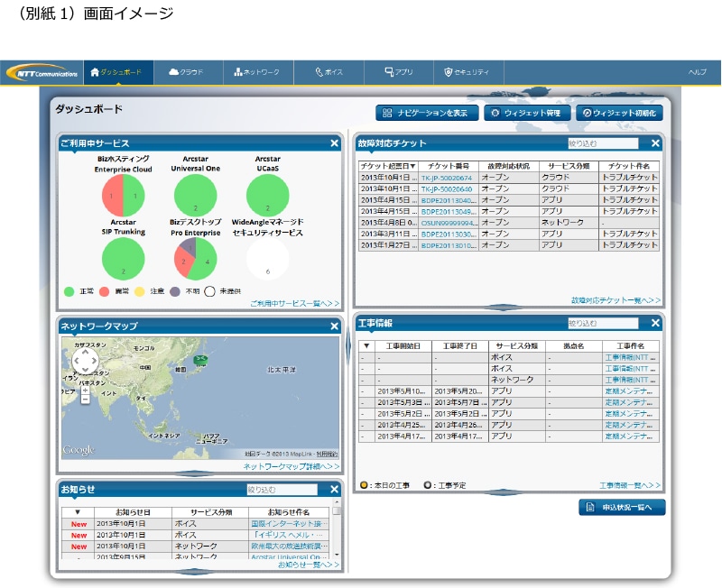
Task: Focus the 故障対応チケット filter field
Action: (603, 143)
